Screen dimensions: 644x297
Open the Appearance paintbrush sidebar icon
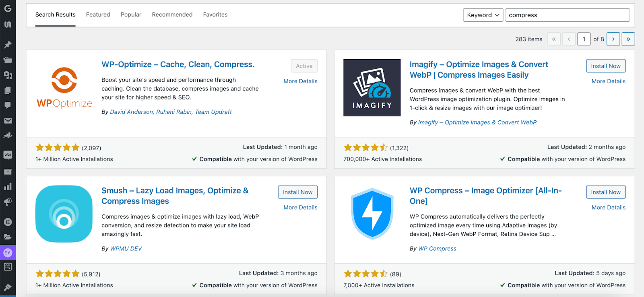point(8,287)
